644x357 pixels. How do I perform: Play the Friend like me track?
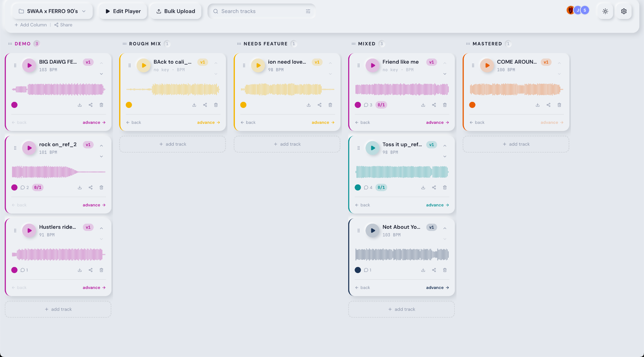click(373, 66)
